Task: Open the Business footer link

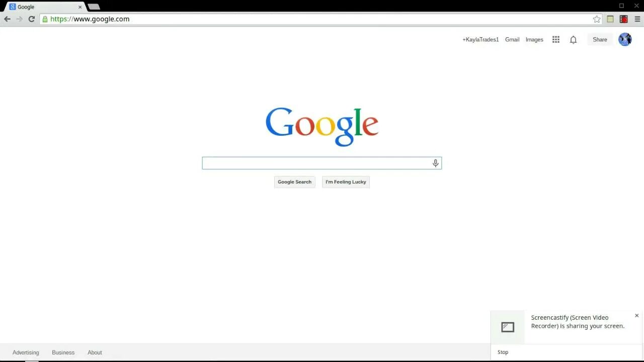Action: click(63, 352)
